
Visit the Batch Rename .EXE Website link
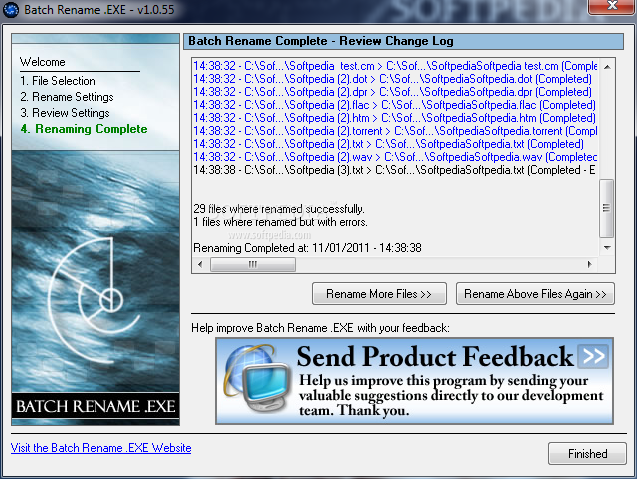[x=101, y=448]
